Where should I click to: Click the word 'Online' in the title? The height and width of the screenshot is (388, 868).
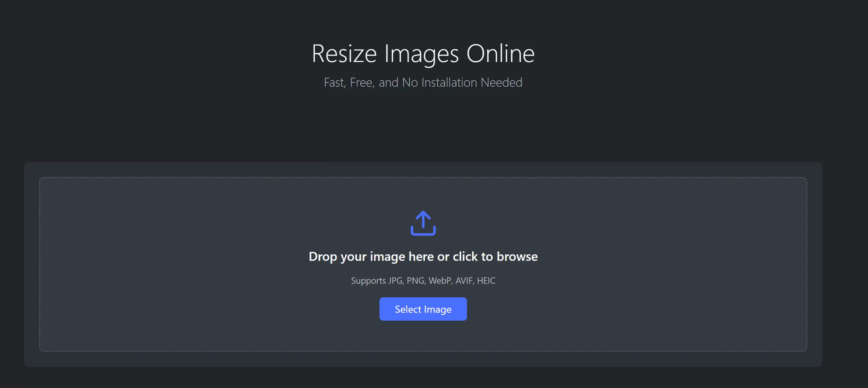tap(500, 54)
